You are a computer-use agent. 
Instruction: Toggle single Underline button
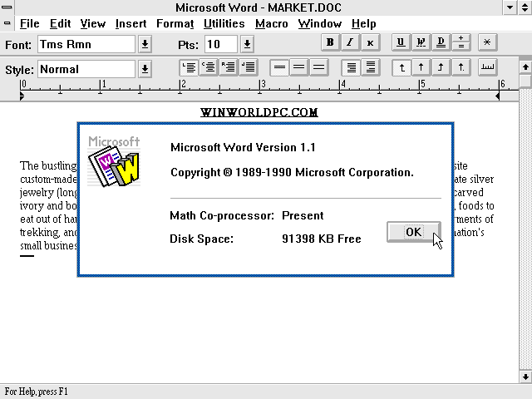[401, 42]
